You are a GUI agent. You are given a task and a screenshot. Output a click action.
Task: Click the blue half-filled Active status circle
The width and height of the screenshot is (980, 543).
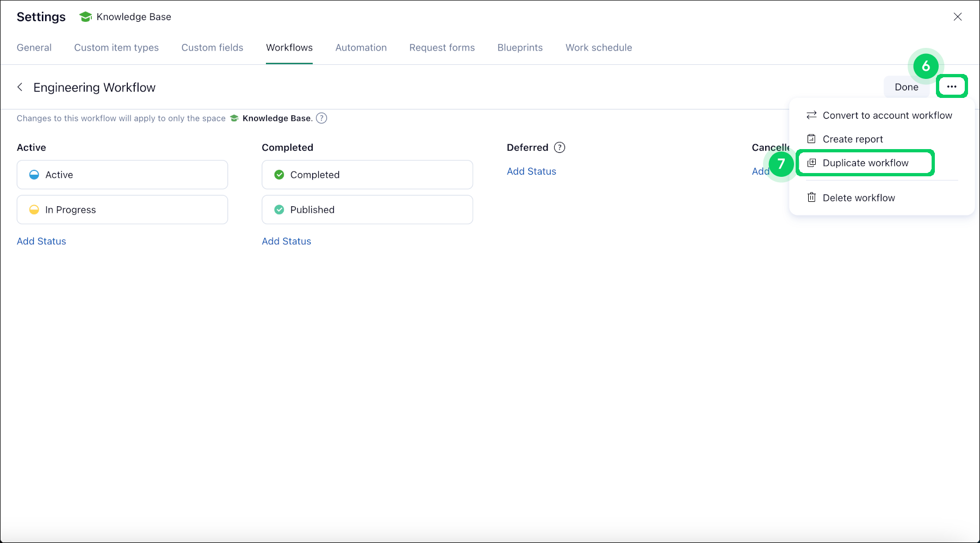pyautogui.click(x=34, y=175)
